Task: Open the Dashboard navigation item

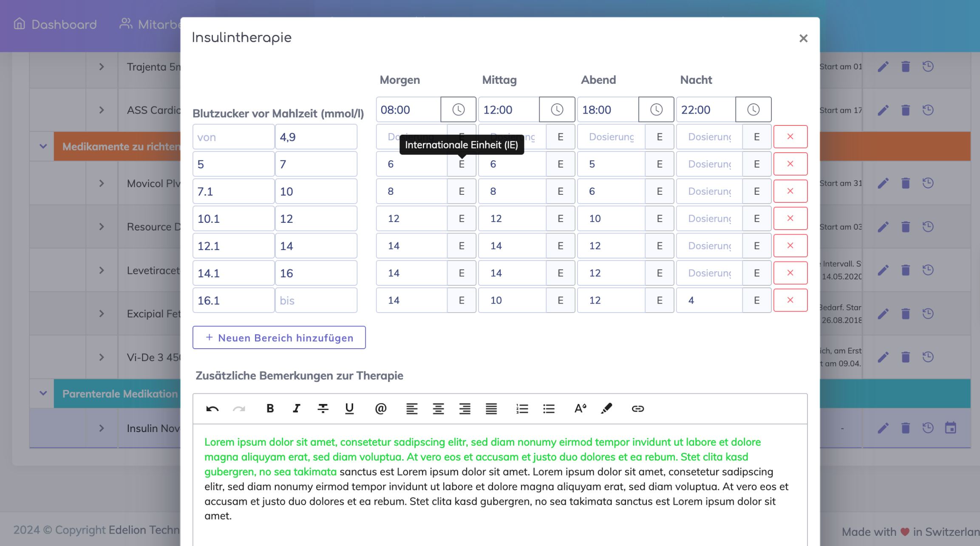Action: [55, 24]
